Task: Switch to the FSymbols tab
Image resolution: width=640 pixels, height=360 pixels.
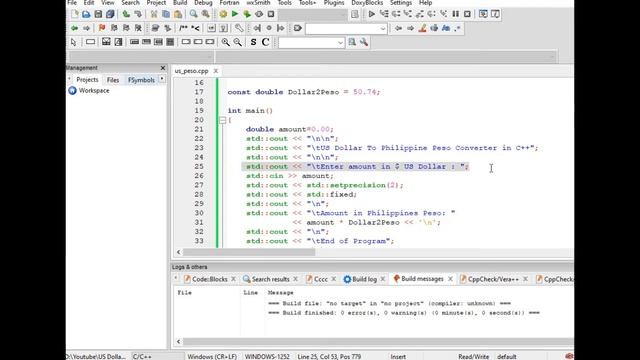Action: tap(141, 80)
